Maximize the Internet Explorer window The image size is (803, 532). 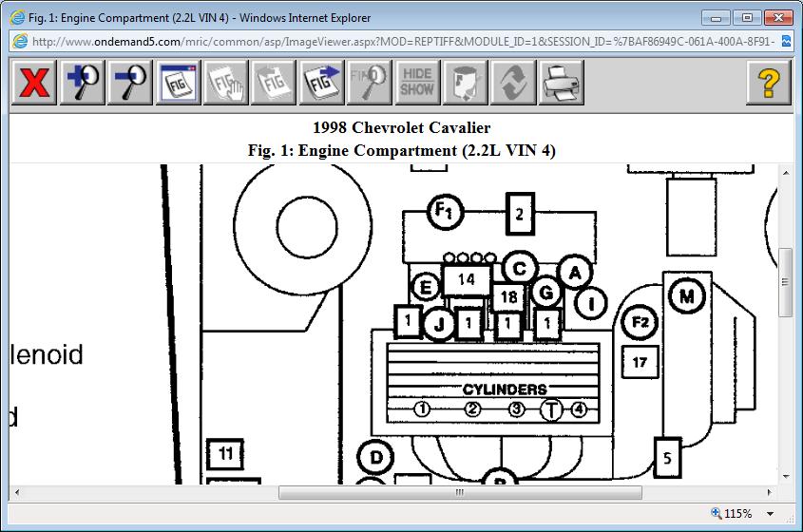[x=747, y=18]
